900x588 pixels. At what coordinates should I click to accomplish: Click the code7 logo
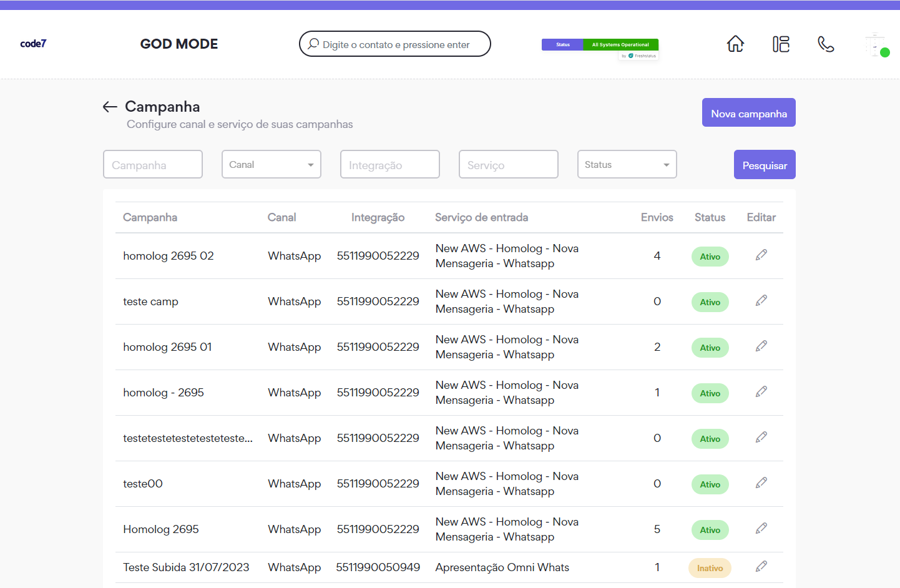coord(33,44)
